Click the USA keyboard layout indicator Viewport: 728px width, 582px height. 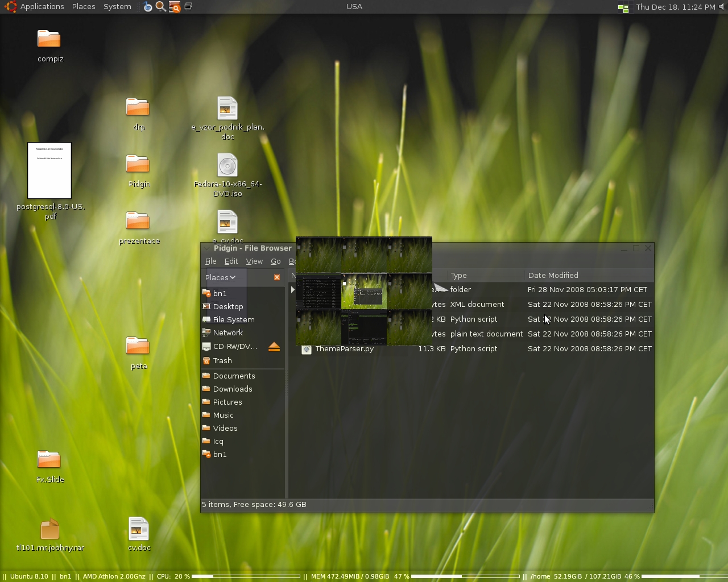[x=354, y=6]
